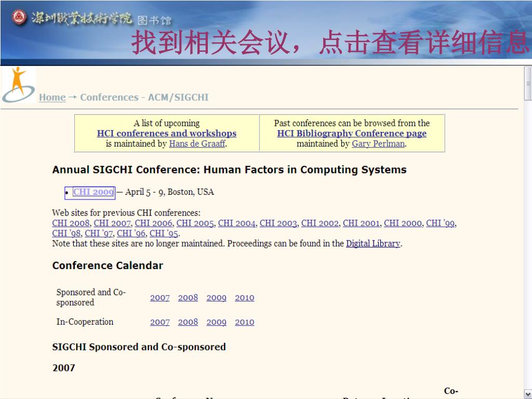
Task: Click the '2007' section heading
Action: (x=64, y=368)
